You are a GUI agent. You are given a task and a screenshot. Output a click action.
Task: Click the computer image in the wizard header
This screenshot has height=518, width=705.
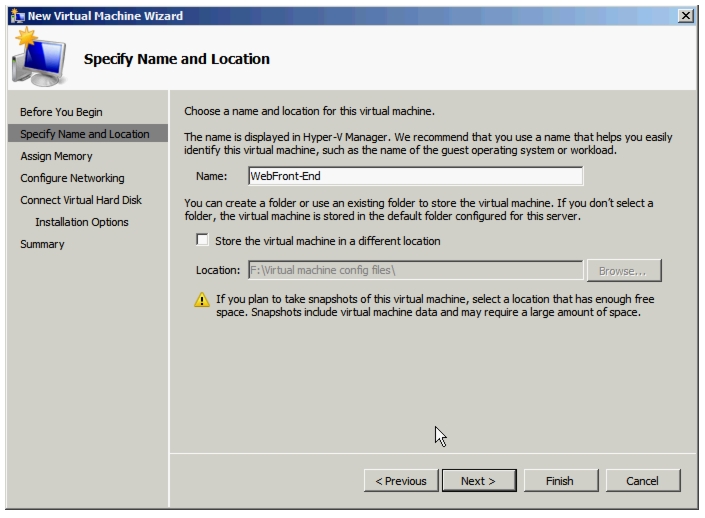pos(40,58)
